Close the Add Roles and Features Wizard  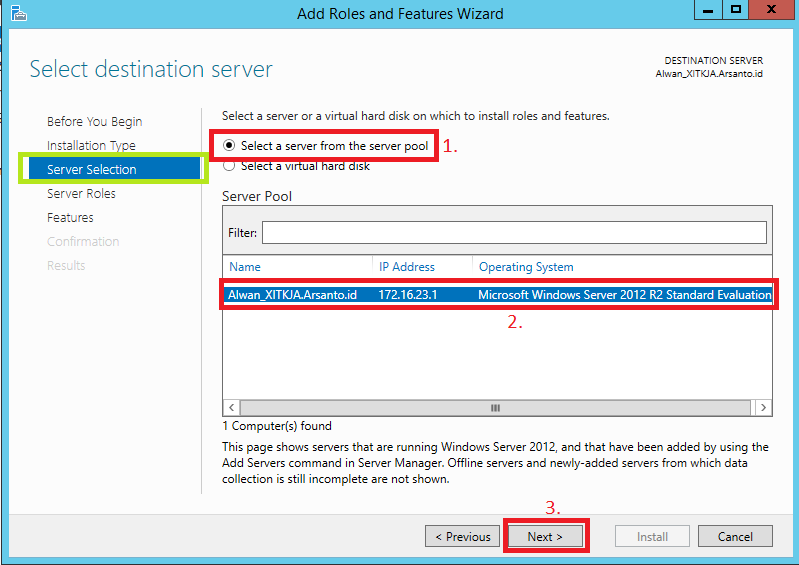(x=772, y=10)
